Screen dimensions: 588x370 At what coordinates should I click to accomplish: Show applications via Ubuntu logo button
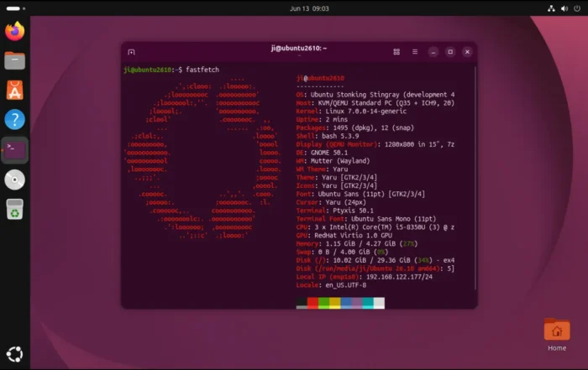(x=14, y=354)
